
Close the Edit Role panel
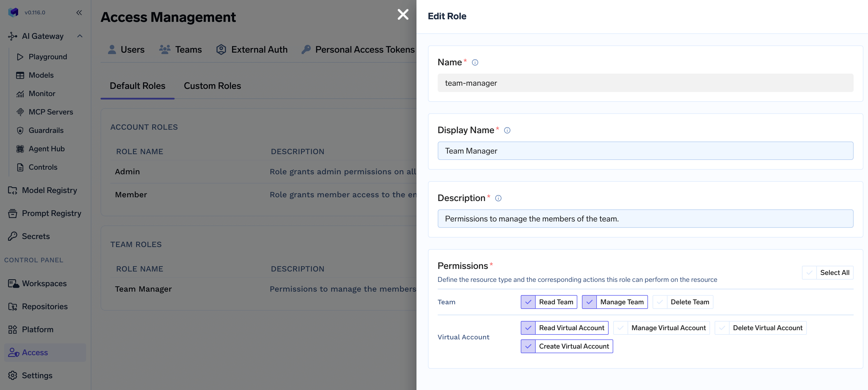click(x=403, y=14)
